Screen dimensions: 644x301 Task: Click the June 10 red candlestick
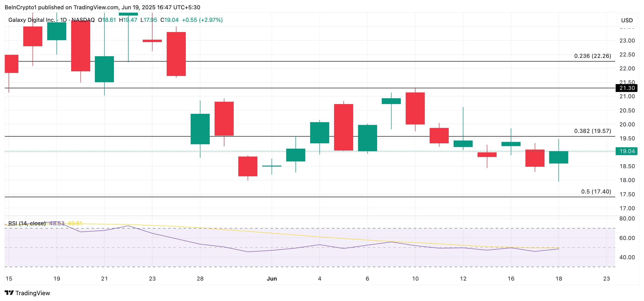point(415,108)
